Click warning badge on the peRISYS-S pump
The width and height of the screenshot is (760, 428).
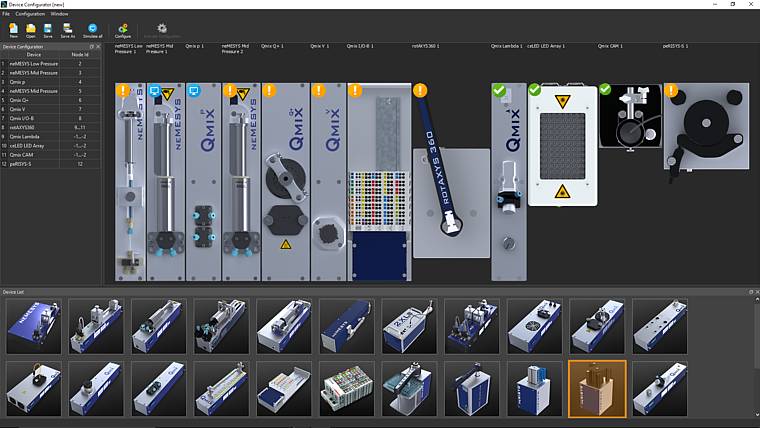(671, 90)
